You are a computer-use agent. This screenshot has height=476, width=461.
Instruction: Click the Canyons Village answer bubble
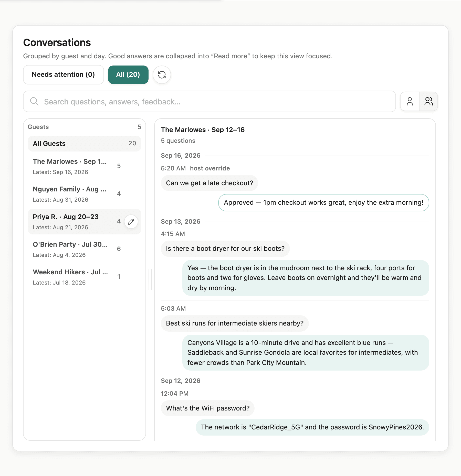306,353
